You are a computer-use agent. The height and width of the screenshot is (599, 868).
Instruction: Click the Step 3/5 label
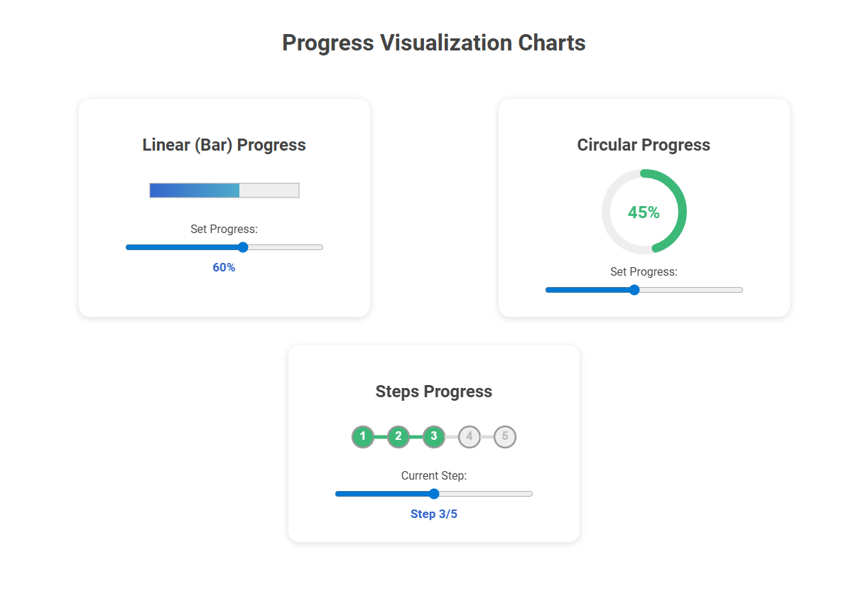(x=434, y=514)
